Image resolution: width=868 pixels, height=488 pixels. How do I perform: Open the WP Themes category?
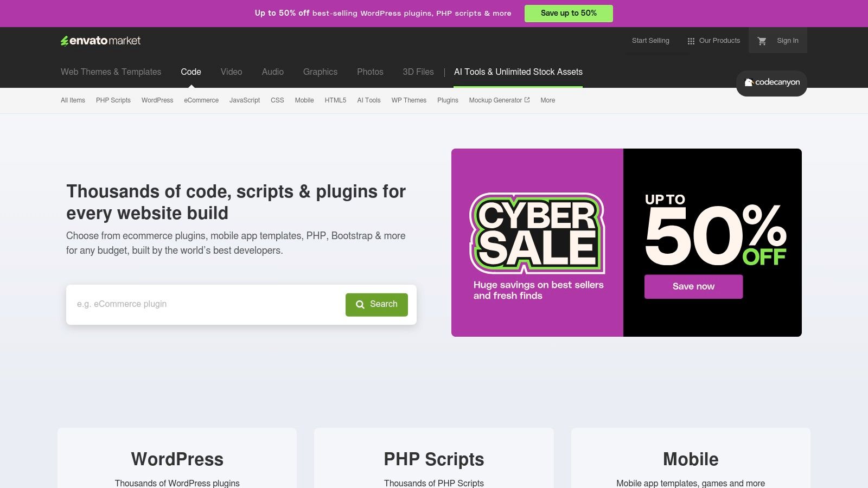pos(409,100)
